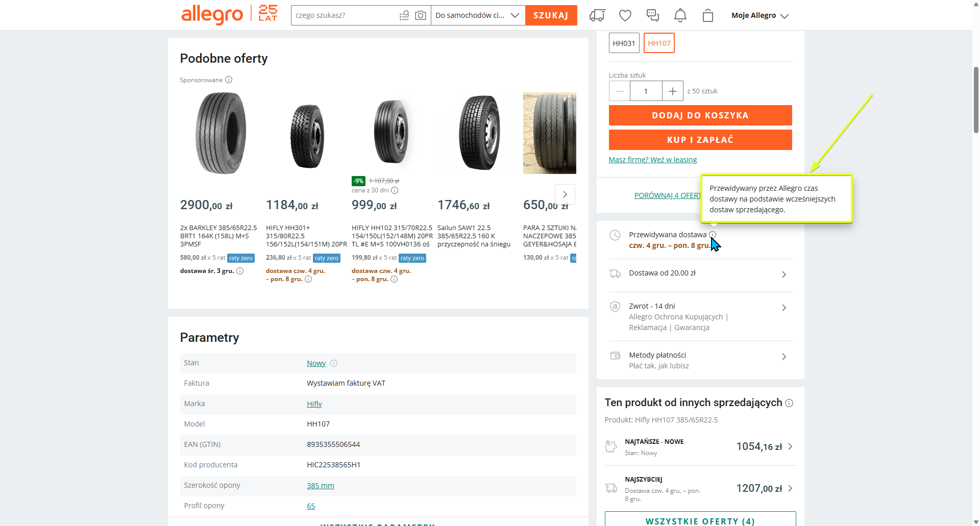Open the BARKLEY tire thumbnail

[x=220, y=133]
